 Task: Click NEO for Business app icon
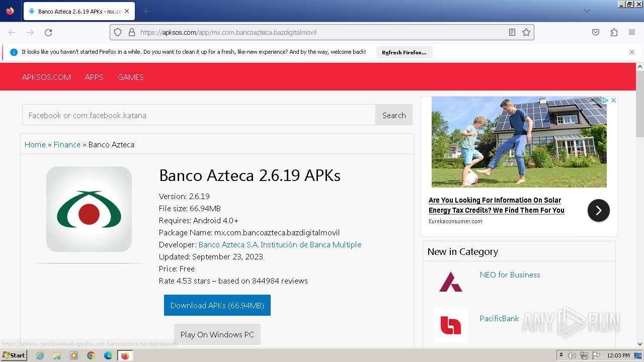(x=451, y=282)
